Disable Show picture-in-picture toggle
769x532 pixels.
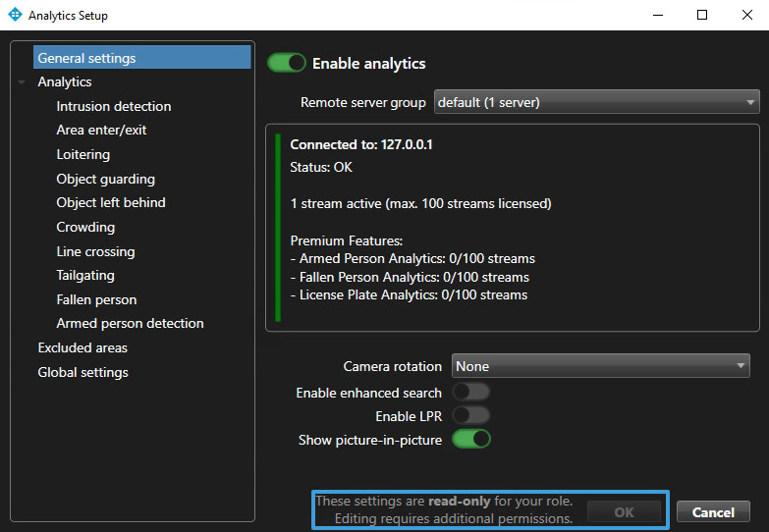[x=470, y=440]
